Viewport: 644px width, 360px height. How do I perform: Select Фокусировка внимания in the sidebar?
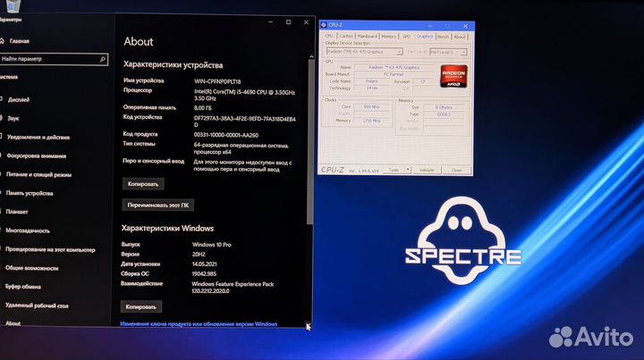click(x=36, y=156)
